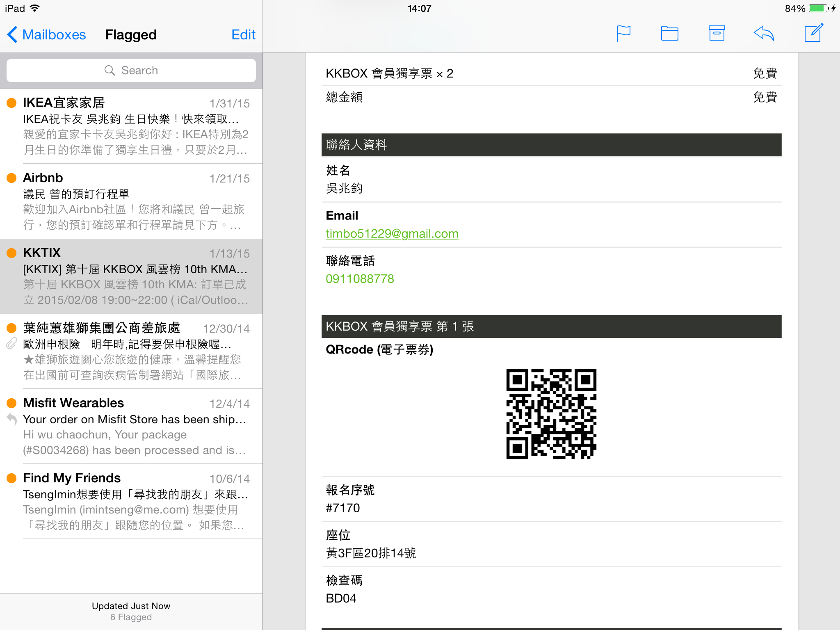Go back to Mailboxes
The image size is (840, 630).
(46, 34)
